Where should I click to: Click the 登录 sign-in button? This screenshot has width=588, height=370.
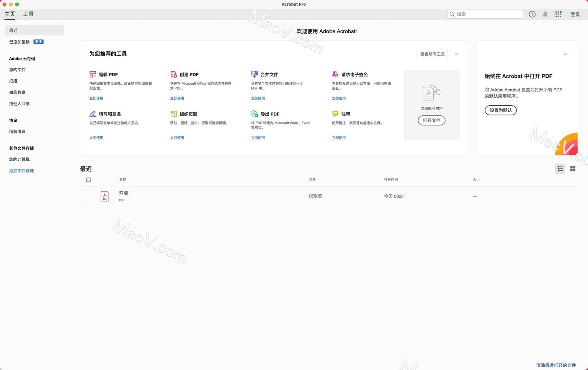pos(575,15)
